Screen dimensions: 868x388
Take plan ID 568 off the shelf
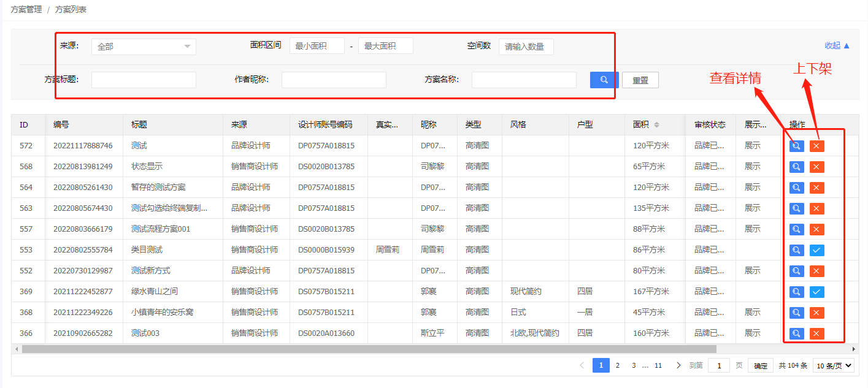[816, 167]
